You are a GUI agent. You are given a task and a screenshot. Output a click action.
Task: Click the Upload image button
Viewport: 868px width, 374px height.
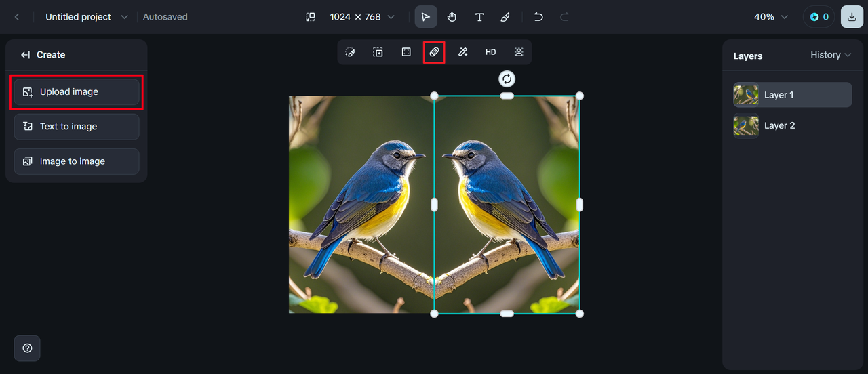pyautogui.click(x=77, y=92)
